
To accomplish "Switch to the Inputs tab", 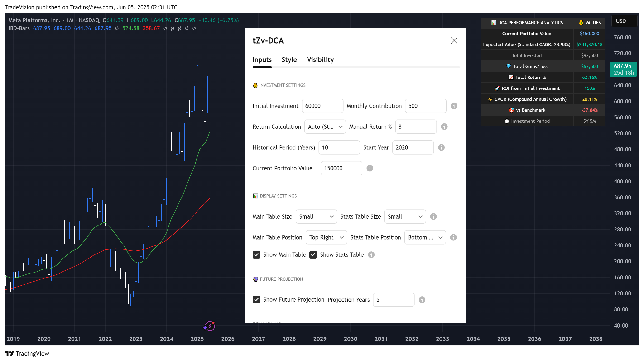I will click(262, 59).
